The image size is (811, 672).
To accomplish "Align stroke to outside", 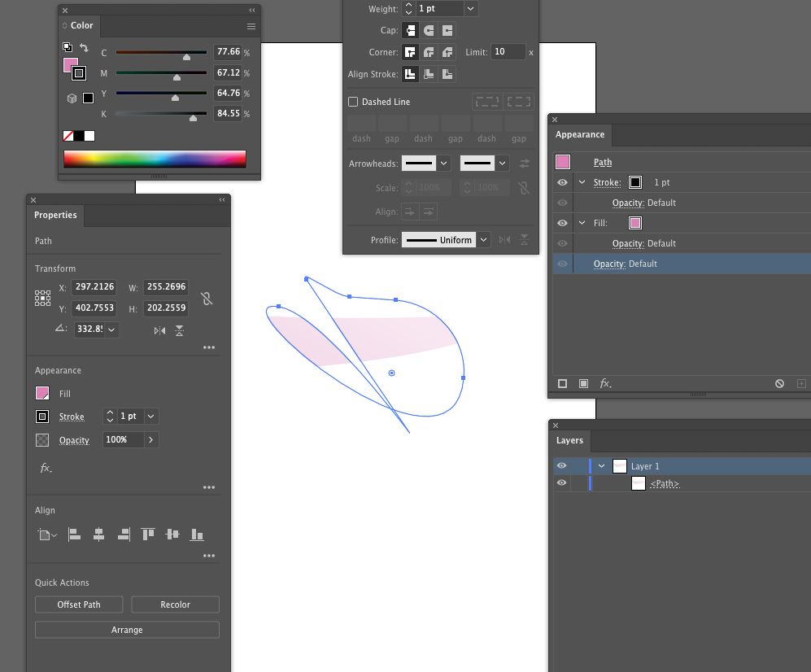I will coord(447,74).
